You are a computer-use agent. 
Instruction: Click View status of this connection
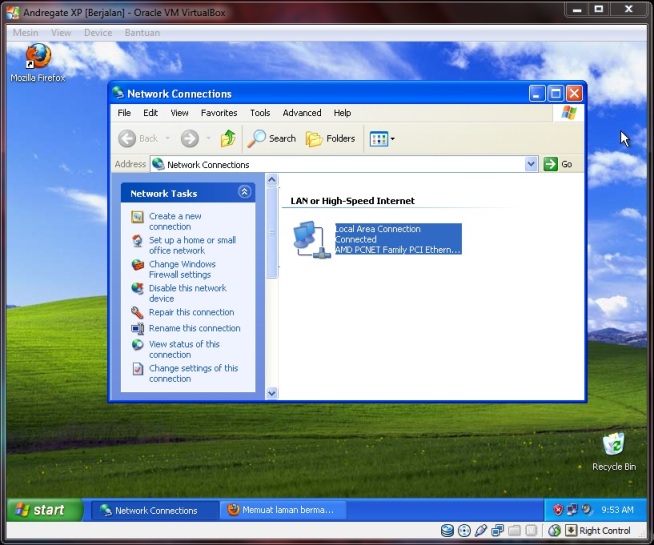(x=184, y=349)
